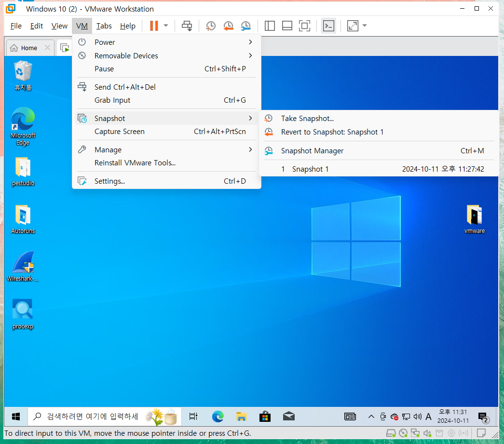The width and height of the screenshot is (504, 444).
Task: Click the stretch guest toolbar icon
Action: click(x=353, y=26)
